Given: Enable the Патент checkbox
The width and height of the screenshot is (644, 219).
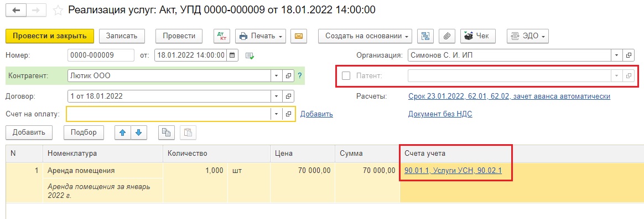Looking at the screenshot, I should tap(346, 76).
